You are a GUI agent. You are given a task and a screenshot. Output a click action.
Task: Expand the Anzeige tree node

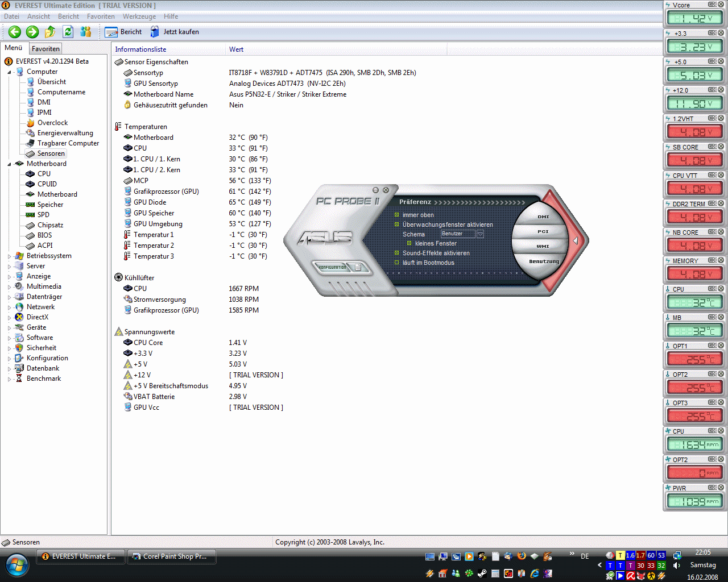[9, 277]
